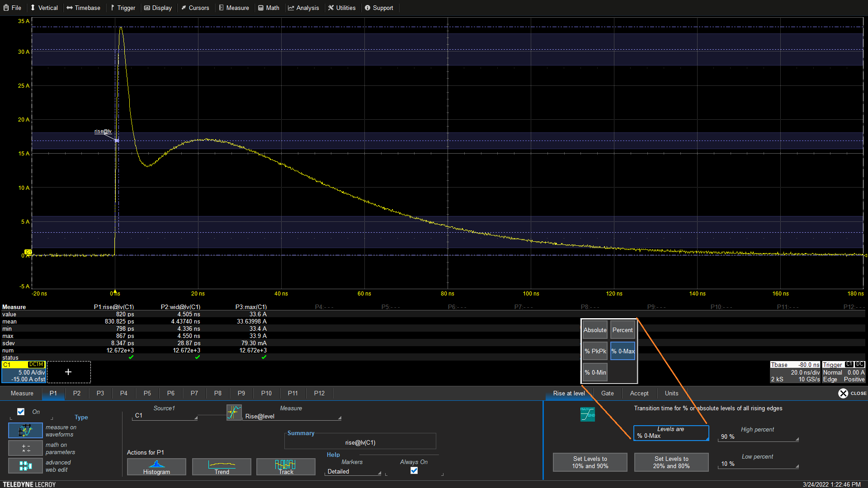Open the Timebase menu
The image size is (868, 488).
point(83,8)
